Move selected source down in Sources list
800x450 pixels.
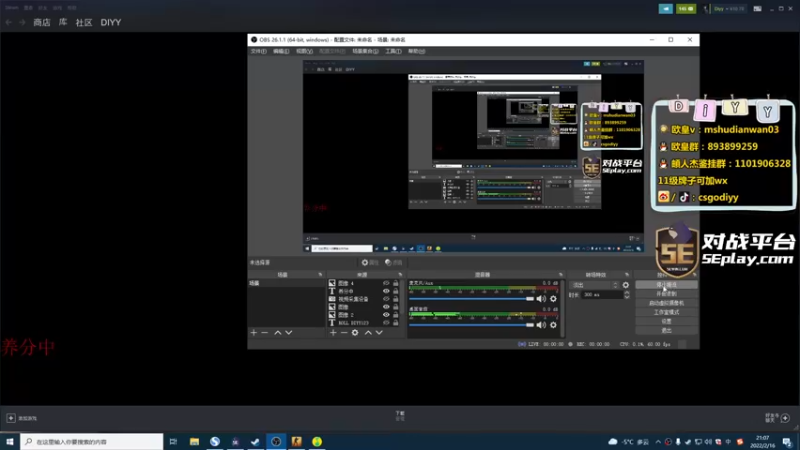pos(379,333)
